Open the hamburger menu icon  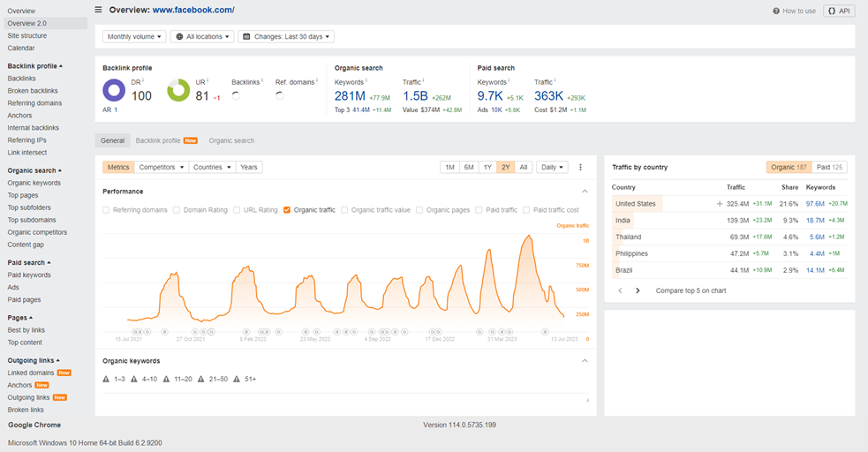pyautogui.click(x=98, y=10)
